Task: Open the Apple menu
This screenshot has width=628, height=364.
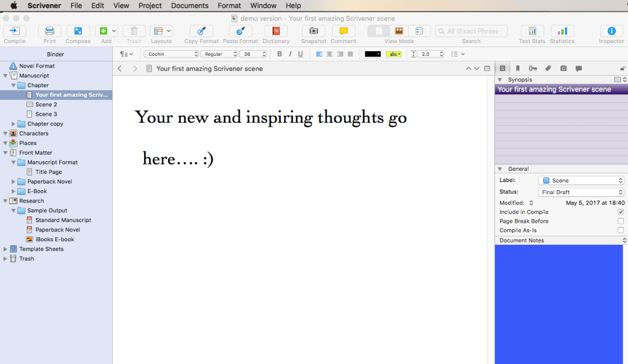Action: (13, 6)
